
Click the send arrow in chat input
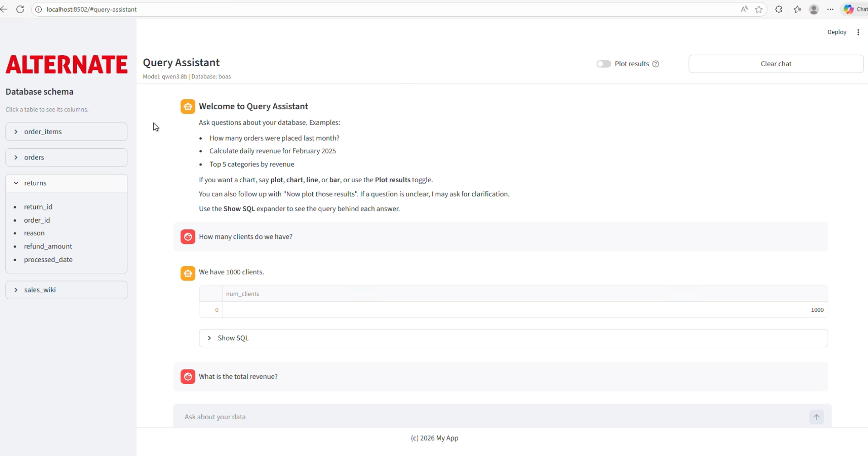(x=816, y=417)
